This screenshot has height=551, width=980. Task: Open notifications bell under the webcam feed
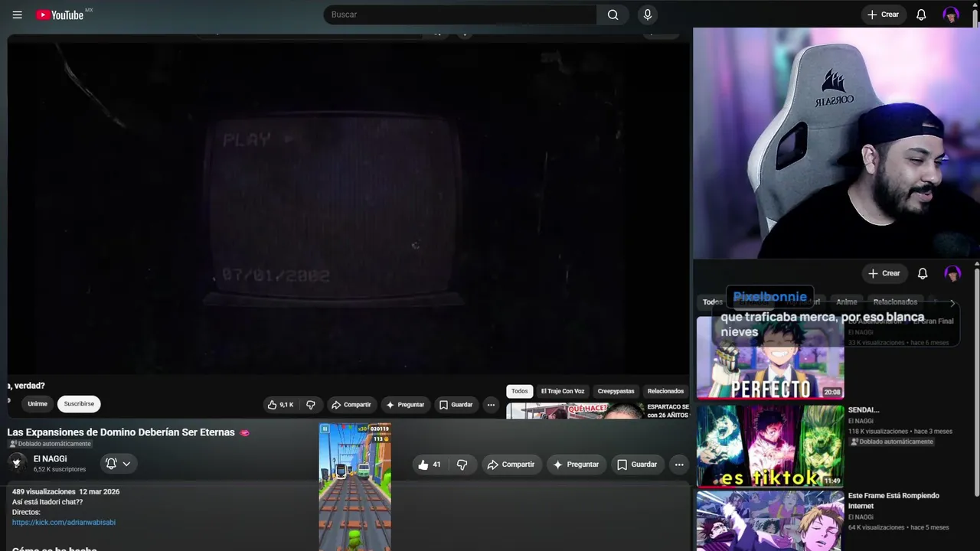[923, 273]
